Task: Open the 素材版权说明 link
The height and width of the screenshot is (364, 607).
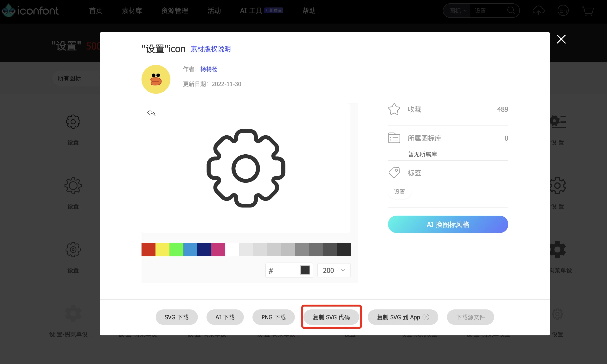Action: pyautogui.click(x=210, y=49)
